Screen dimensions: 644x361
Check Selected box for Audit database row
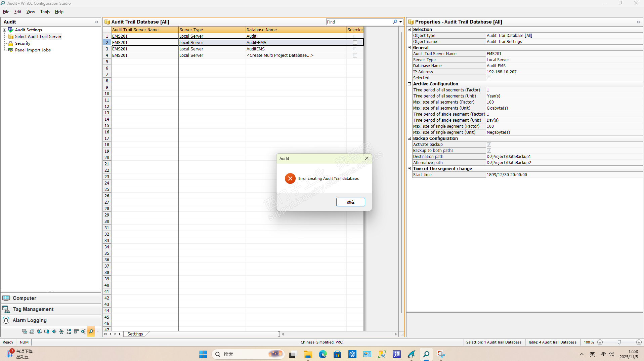355,36
